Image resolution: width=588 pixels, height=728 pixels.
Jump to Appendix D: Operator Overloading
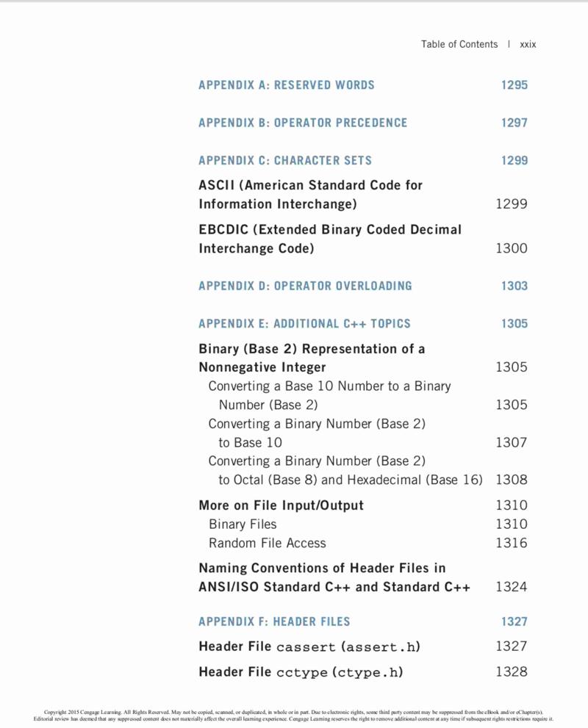tap(305, 286)
